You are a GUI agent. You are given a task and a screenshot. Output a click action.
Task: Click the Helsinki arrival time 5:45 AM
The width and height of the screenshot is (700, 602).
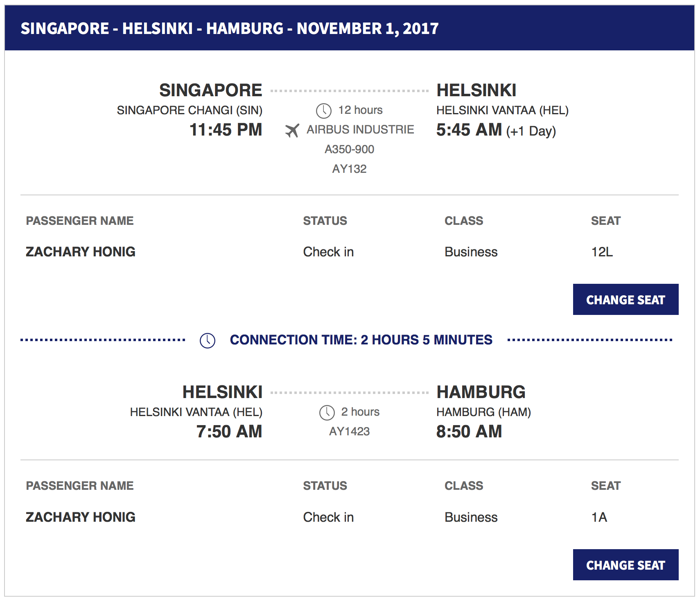pos(469,130)
